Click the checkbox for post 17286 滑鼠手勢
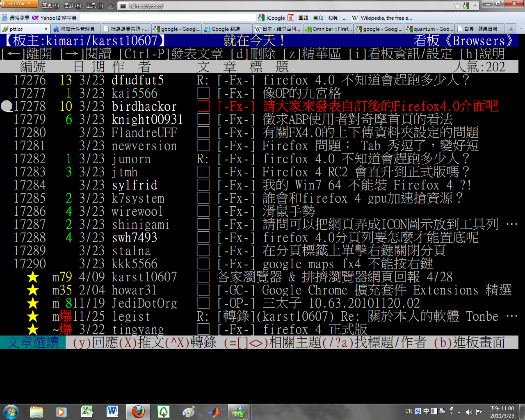This screenshot has width=525, height=420. click(x=203, y=211)
